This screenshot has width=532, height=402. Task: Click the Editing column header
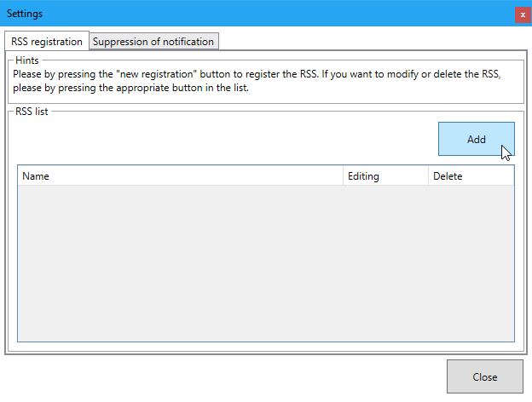pyautogui.click(x=385, y=176)
